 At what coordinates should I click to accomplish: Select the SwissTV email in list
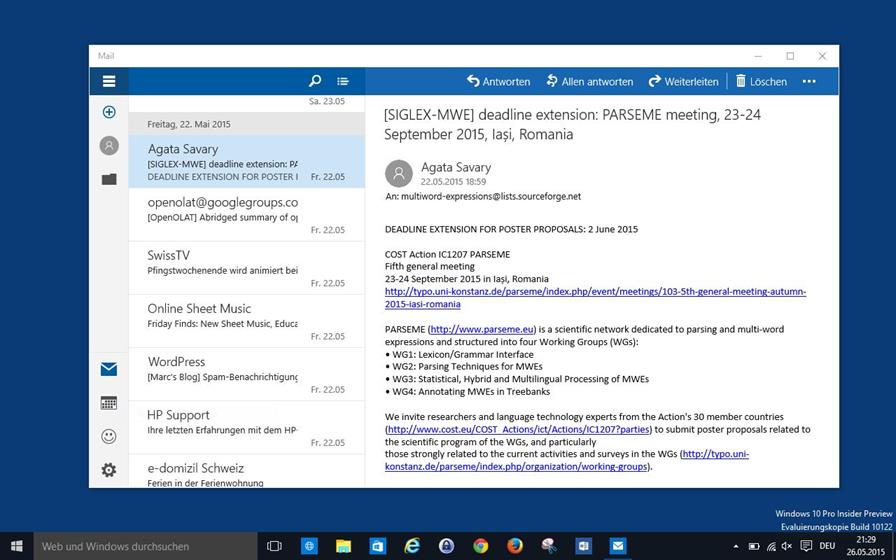tap(246, 268)
